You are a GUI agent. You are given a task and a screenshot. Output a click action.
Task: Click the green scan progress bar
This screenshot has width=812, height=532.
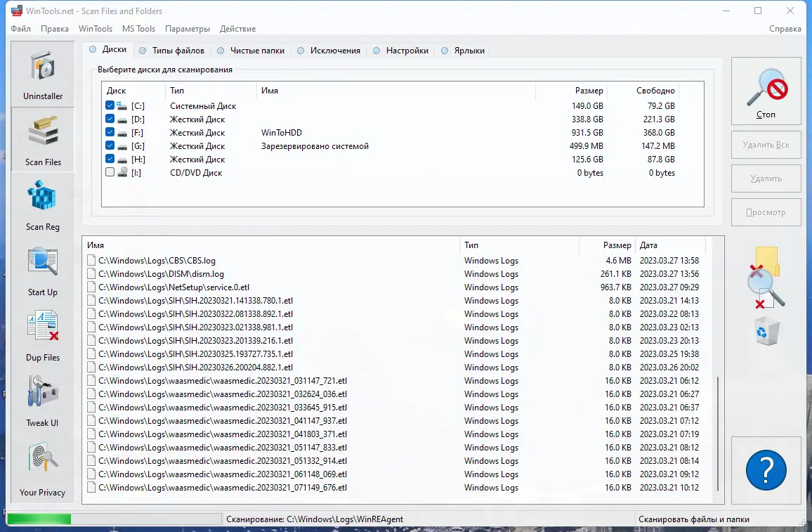[39, 519]
